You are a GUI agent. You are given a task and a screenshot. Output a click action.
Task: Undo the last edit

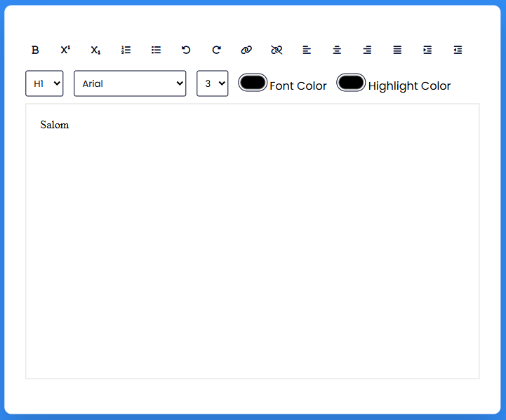click(x=186, y=50)
